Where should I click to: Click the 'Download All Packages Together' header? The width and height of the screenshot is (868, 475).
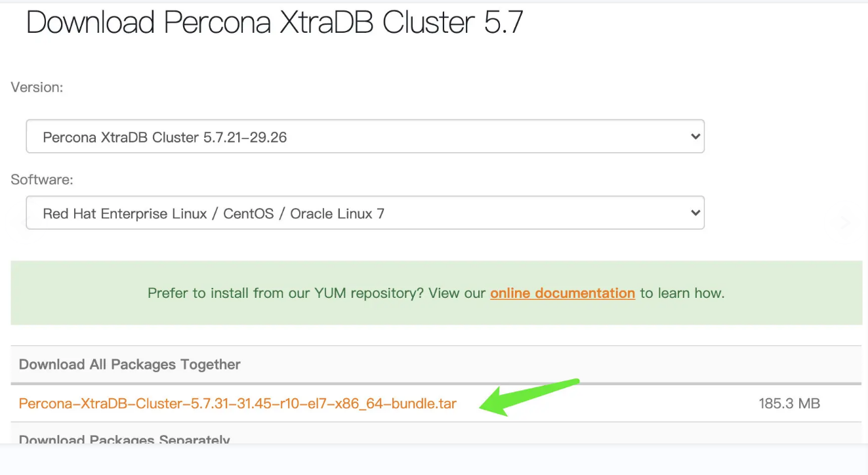[x=130, y=364]
